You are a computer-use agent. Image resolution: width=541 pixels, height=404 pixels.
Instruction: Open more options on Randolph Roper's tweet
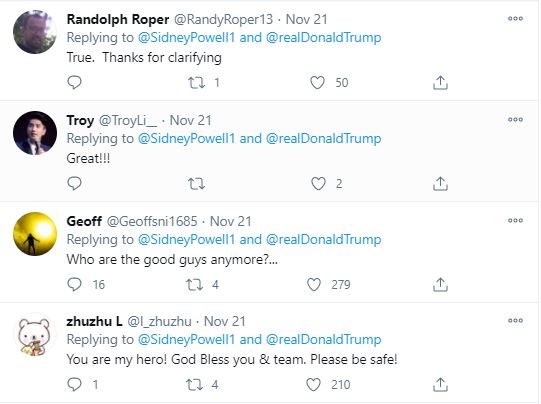515,19
